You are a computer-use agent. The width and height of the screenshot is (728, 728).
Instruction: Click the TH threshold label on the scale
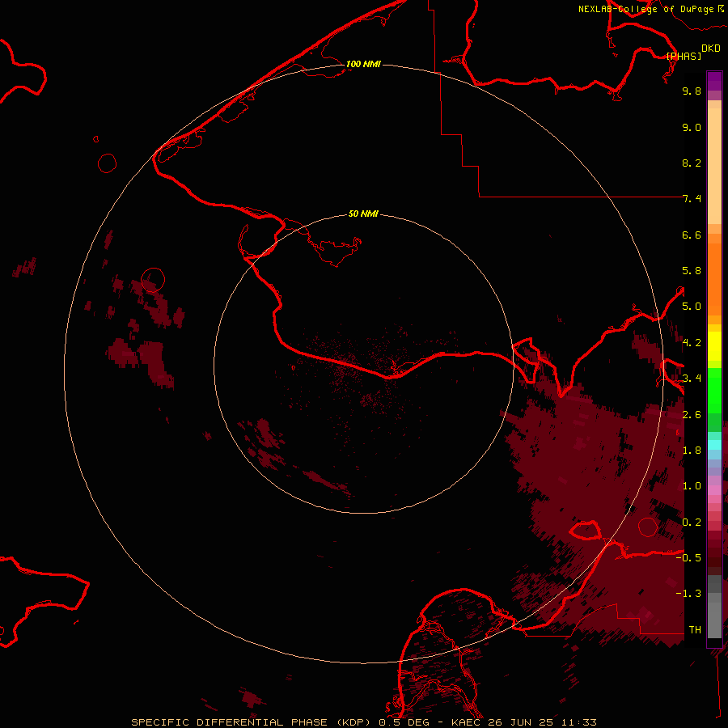click(x=695, y=630)
